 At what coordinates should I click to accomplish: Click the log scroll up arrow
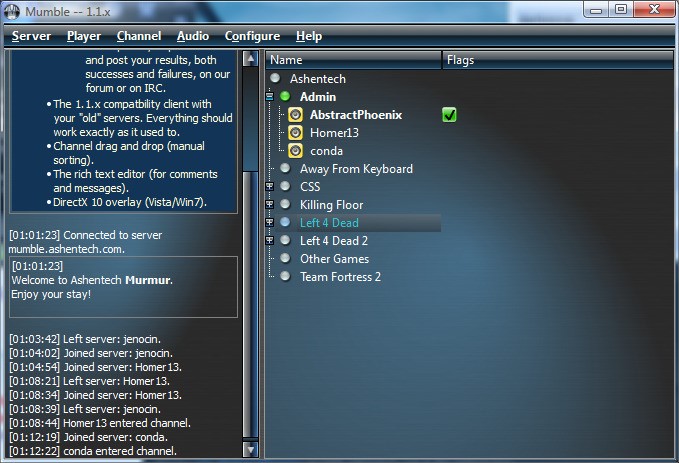coord(250,58)
